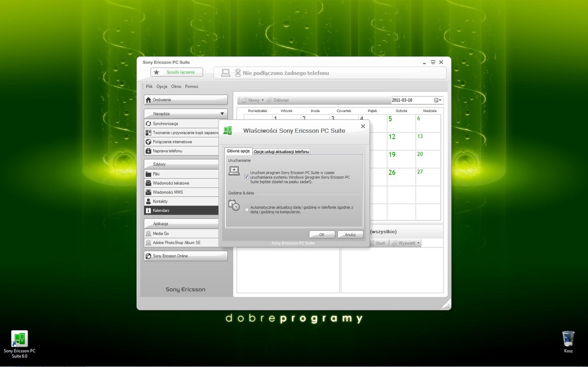
Task: Switch to Główne opcje tab
Action: coord(238,151)
